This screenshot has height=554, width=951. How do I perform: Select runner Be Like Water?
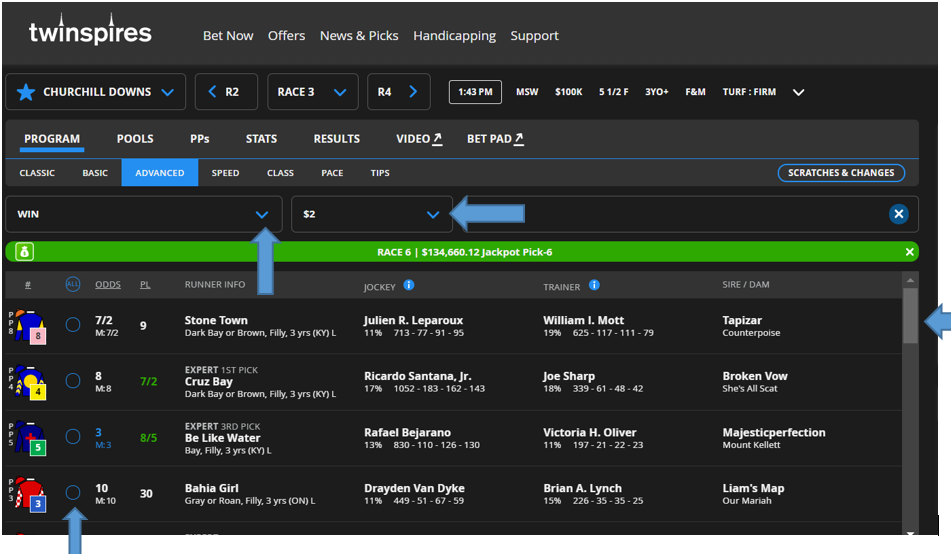(73, 436)
